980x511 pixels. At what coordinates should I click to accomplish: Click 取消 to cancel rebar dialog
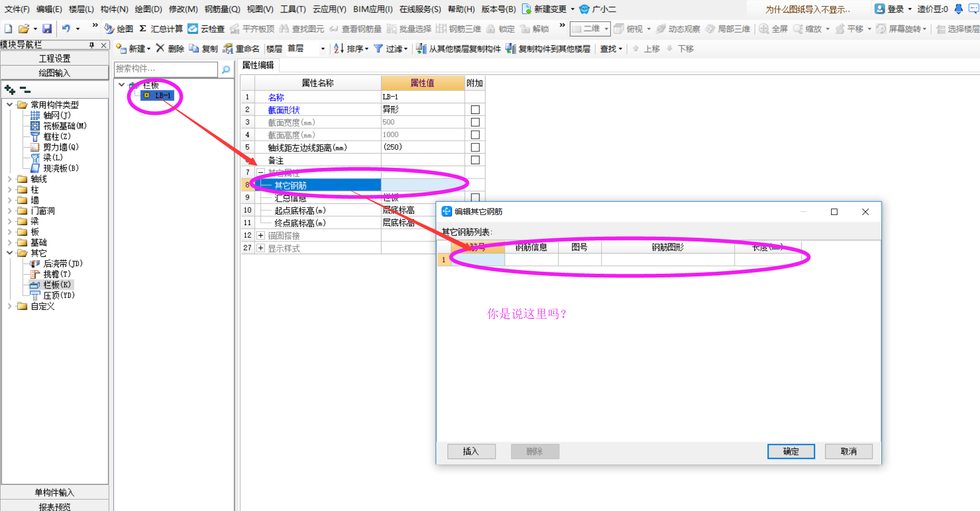point(849,451)
